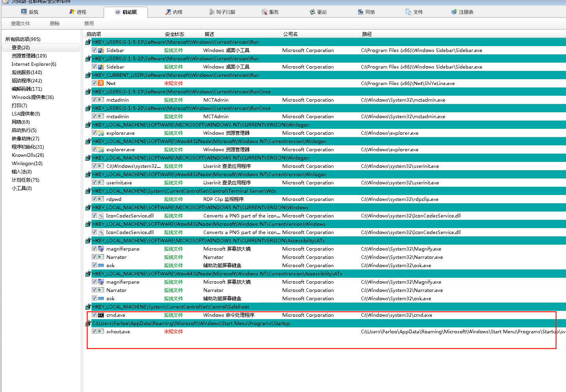The width and height of the screenshot is (566, 392).
Task: Toggle checkbox for IconCodecService.dll under Wow6432Node
Action: click(x=95, y=232)
